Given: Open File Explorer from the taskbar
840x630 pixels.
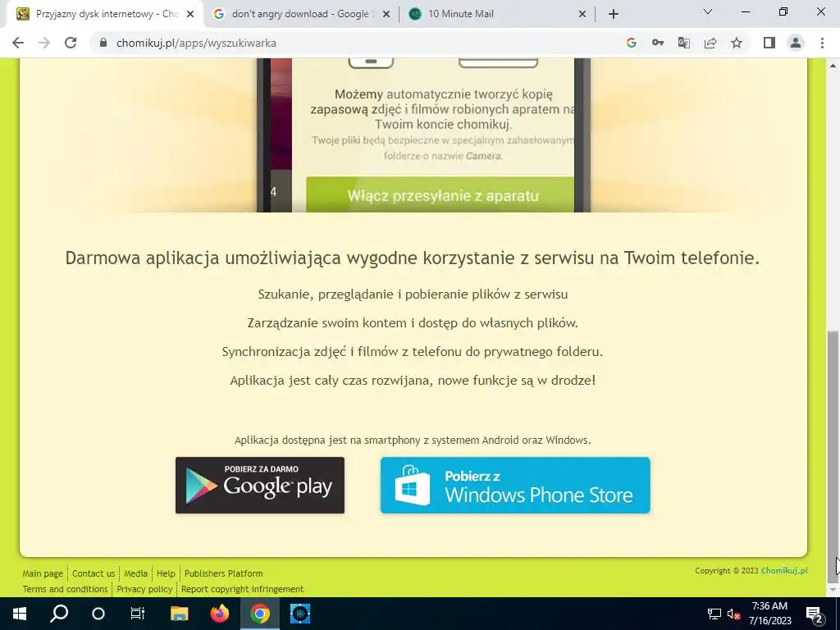Looking at the screenshot, I should [x=180, y=614].
